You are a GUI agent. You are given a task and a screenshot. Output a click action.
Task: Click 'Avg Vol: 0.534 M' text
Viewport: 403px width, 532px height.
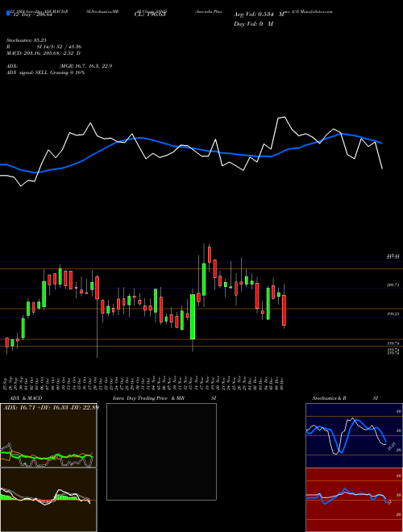pos(259,15)
